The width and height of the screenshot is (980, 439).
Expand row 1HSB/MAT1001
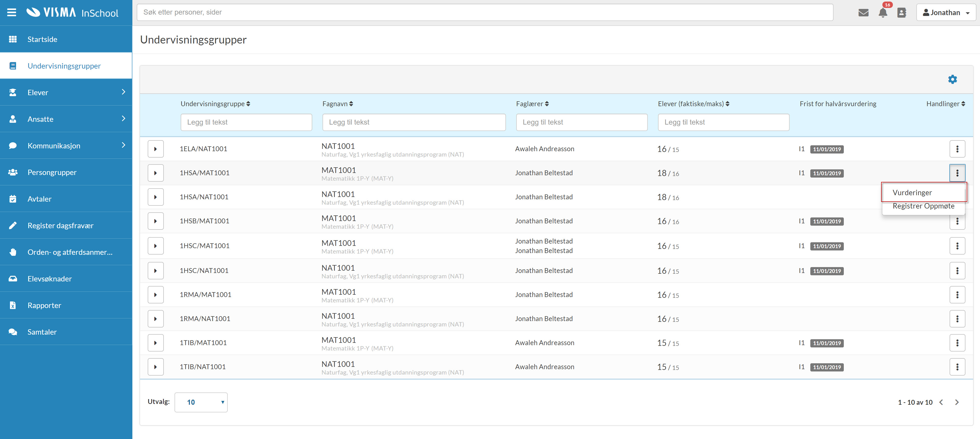pyautogui.click(x=156, y=221)
